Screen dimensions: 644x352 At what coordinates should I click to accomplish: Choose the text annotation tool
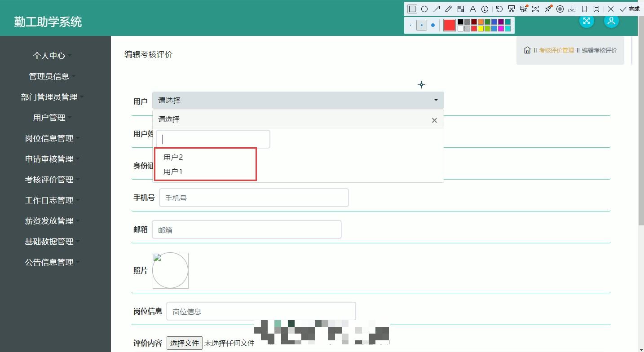pos(472,9)
